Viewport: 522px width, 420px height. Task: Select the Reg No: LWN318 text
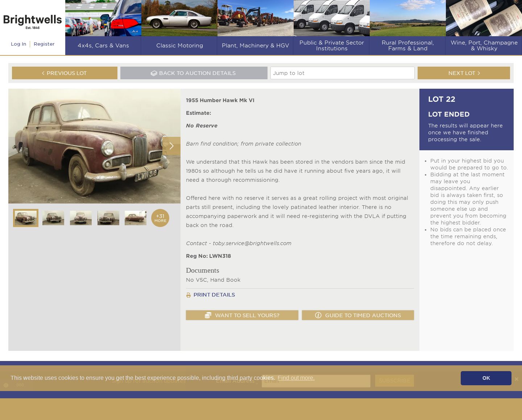click(x=208, y=256)
